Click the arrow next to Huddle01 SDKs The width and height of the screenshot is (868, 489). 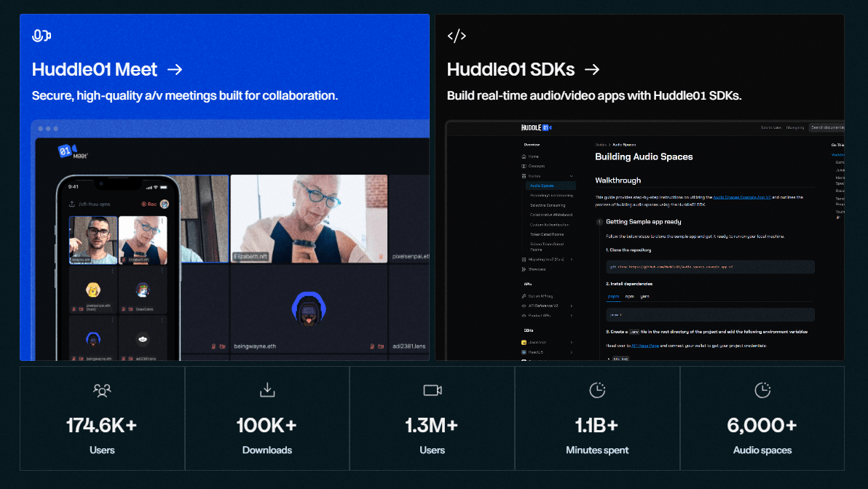[x=592, y=70]
